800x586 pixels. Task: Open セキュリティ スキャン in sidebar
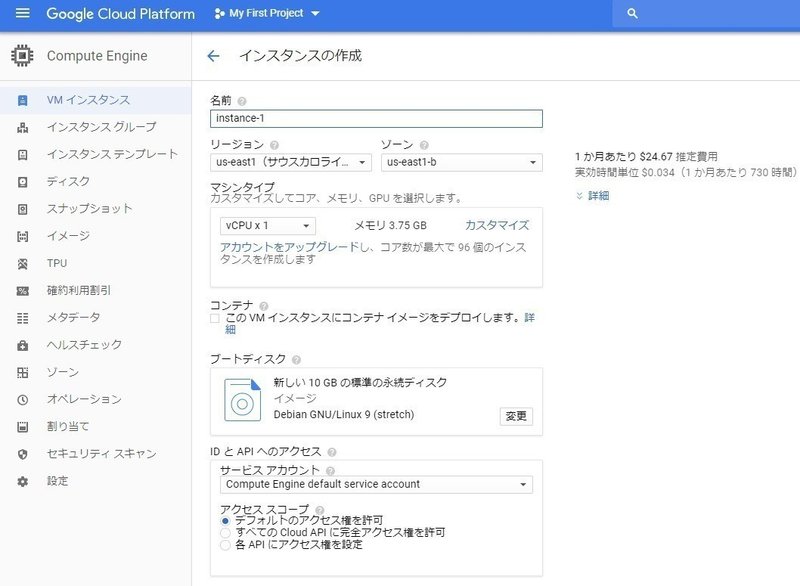pyautogui.click(x=96, y=453)
